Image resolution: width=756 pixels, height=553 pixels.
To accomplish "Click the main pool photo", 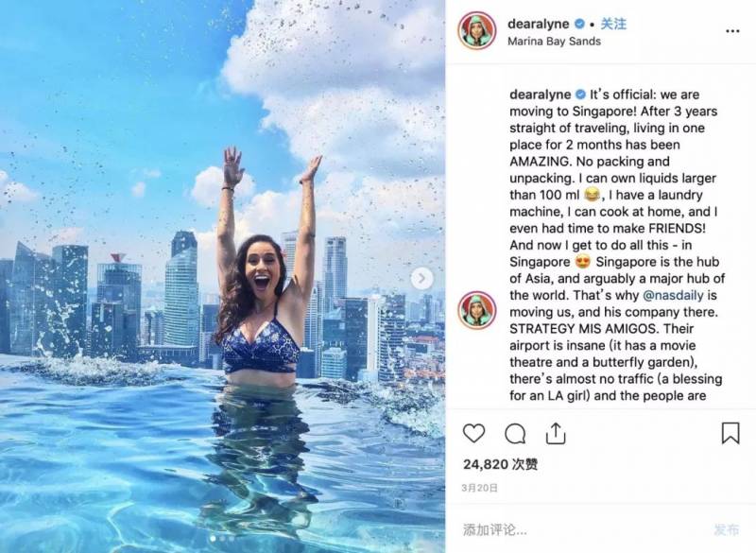I will 222,276.
